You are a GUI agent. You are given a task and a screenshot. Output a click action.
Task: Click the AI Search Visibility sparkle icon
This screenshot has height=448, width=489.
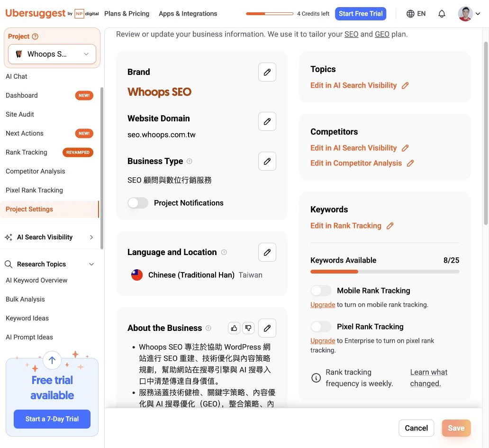[x=9, y=237]
